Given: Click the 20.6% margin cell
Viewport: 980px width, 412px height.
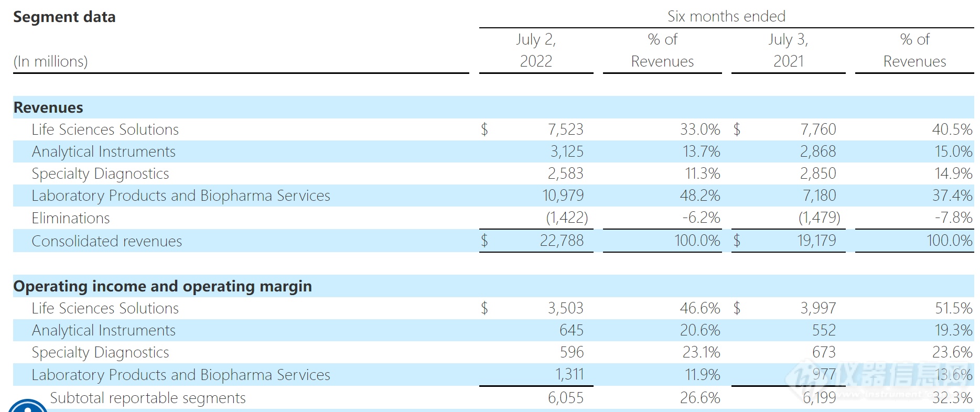Looking at the screenshot, I should 700,330.
